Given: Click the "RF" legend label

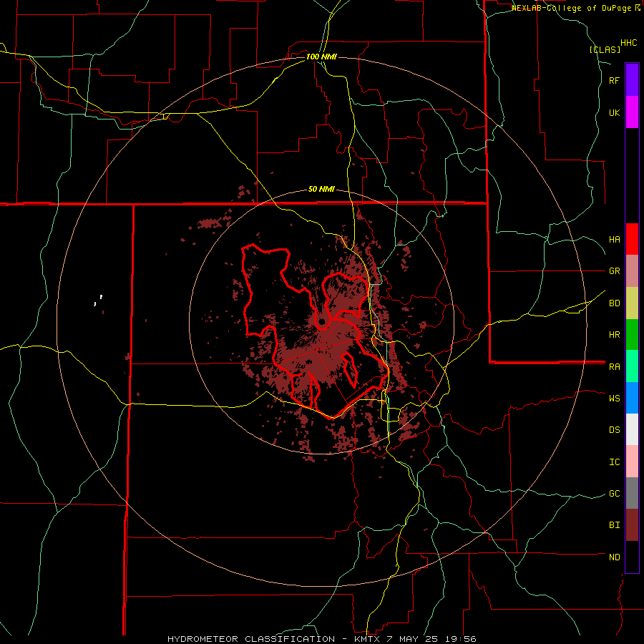Looking at the screenshot, I should [614, 81].
